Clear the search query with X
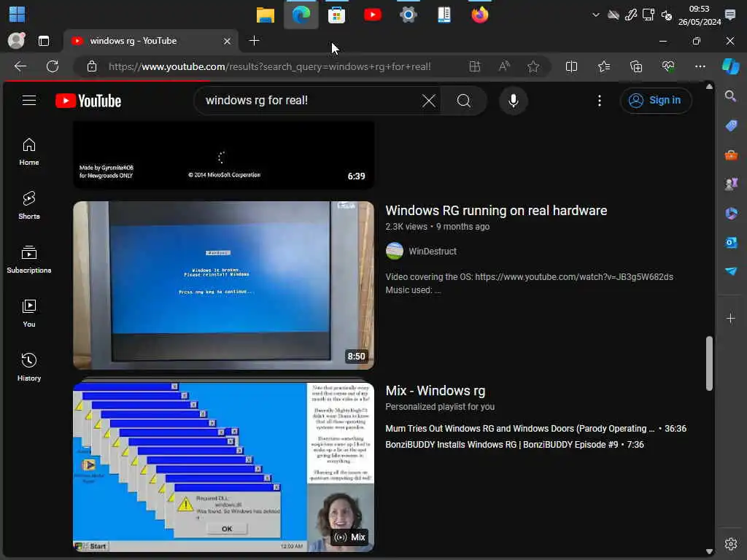The image size is (747, 560). tap(428, 101)
